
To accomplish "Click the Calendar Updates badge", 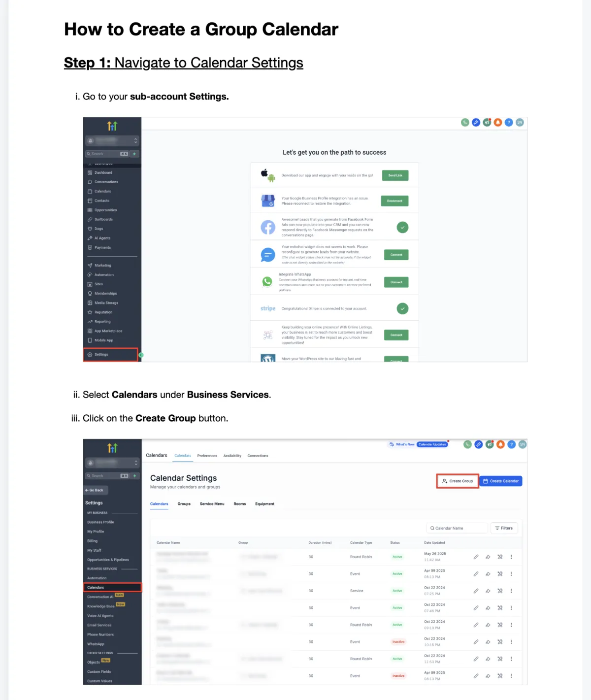I will point(432,444).
